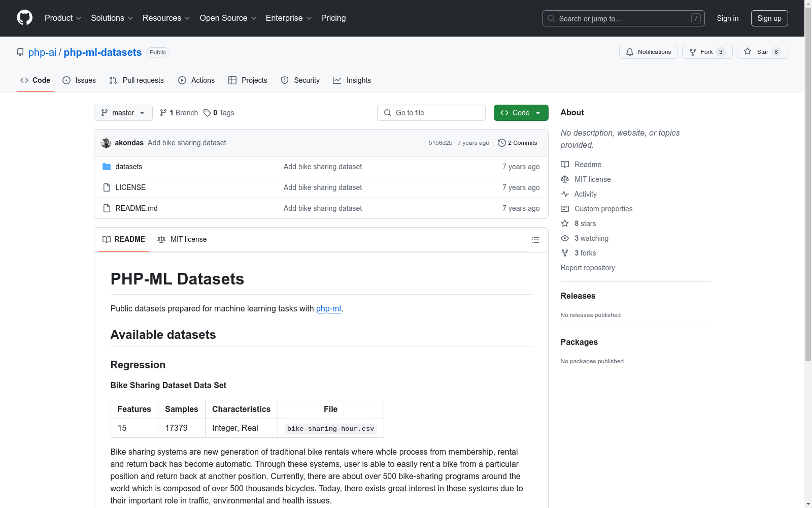Viewport: 812px width, 508px height.
Task: Open the 2 Commits history link
Action: (518, 143)
